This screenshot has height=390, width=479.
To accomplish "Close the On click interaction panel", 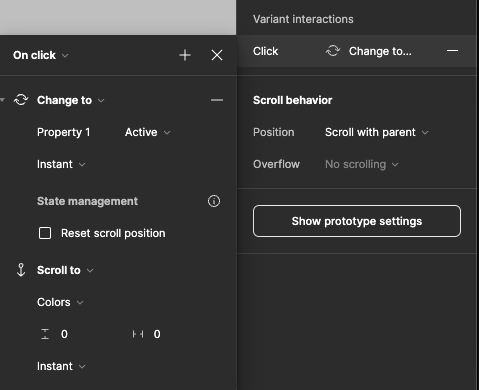I will (217, 55).
